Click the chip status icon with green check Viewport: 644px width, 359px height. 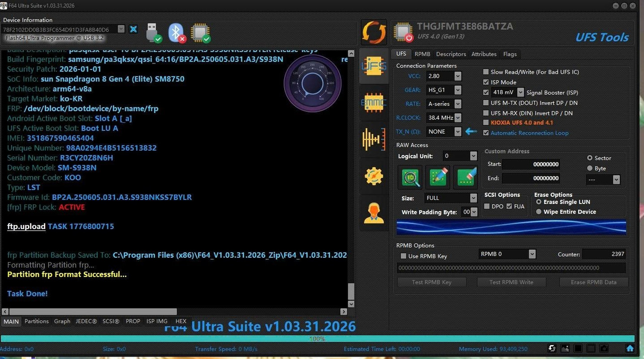pyautogui.click(x=200, y=33)
